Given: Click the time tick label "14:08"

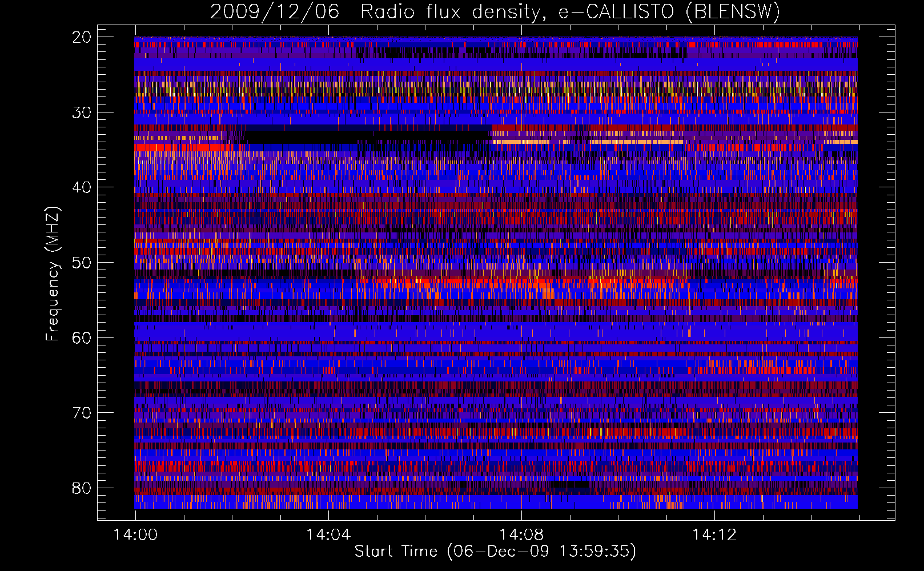Looking at the screenshot, I should coord(521,535).
